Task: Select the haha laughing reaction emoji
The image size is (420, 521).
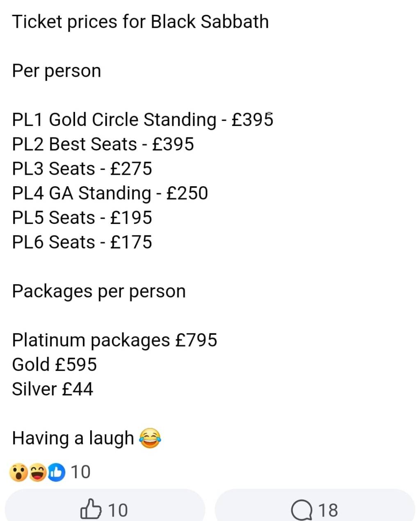Action: point(37,472)
